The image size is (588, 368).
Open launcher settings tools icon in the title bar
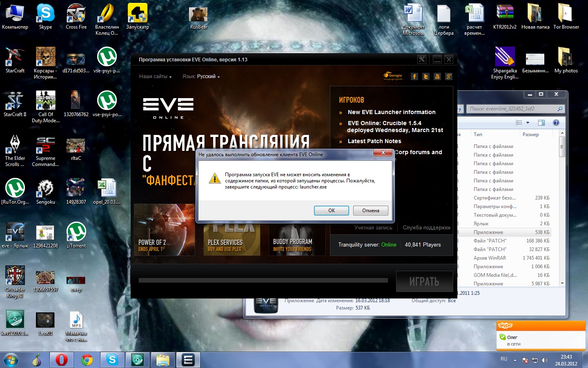click(422, 59)
